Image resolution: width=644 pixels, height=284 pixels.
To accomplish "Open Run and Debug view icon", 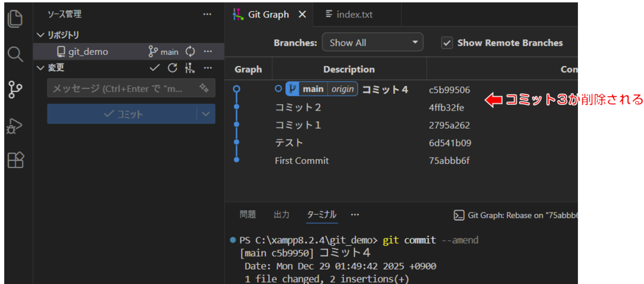I will [x=16, y=126].
